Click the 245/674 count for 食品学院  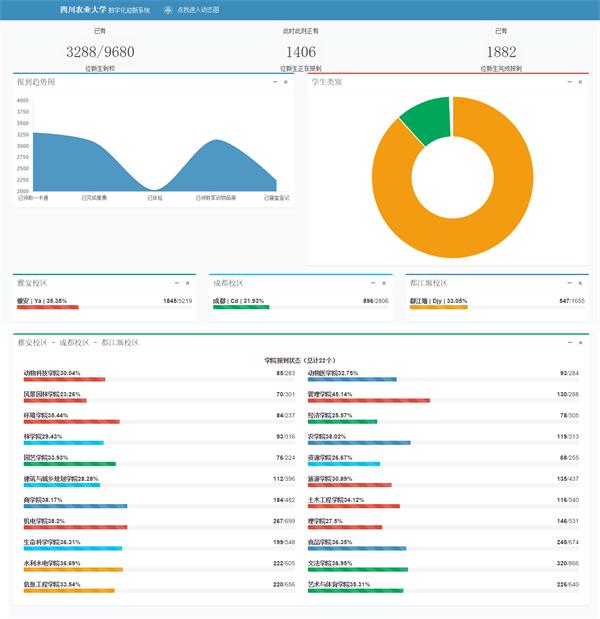click(x=568, y=542)
